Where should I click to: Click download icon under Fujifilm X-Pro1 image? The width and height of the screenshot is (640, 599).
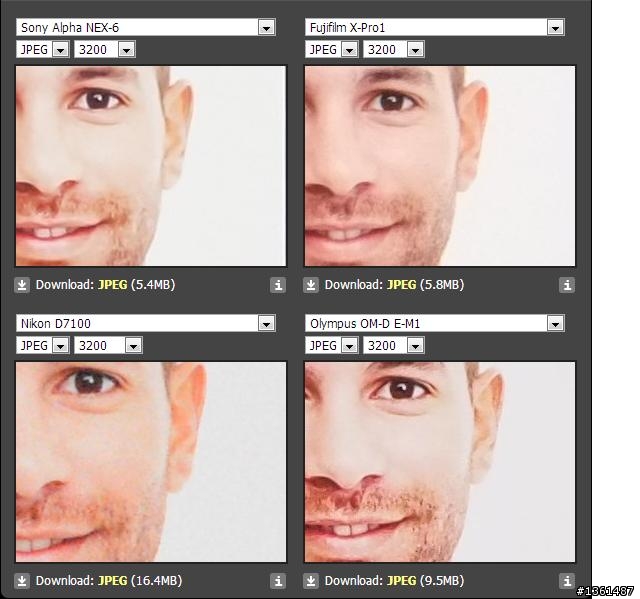click(311, 285)
